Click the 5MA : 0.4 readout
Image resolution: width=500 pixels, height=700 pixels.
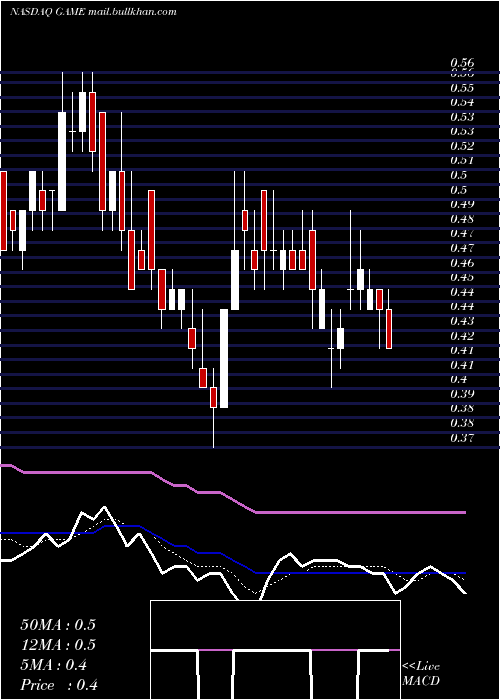(x=54, y=665)
